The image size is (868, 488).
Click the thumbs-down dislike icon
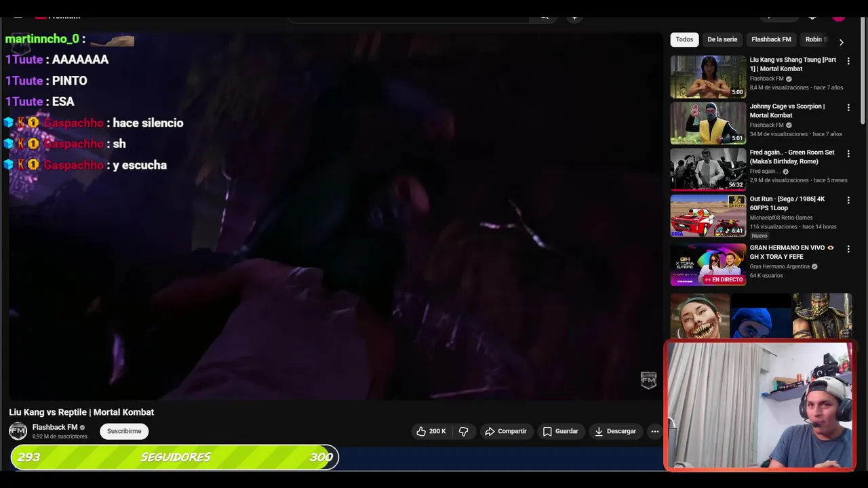click(464, 431)
